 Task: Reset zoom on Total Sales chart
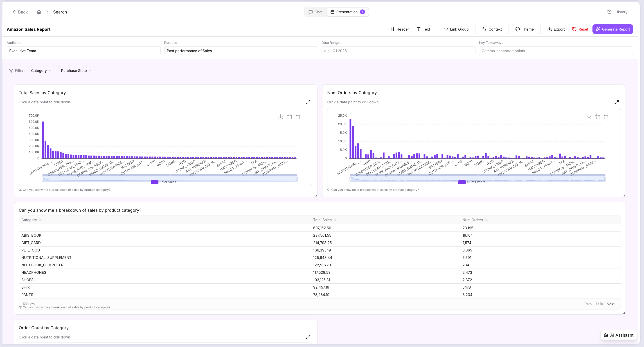pos(298,117)
